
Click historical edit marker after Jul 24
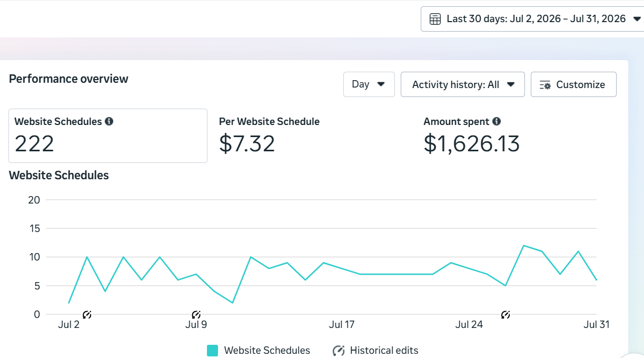click(x=506, y=315)
